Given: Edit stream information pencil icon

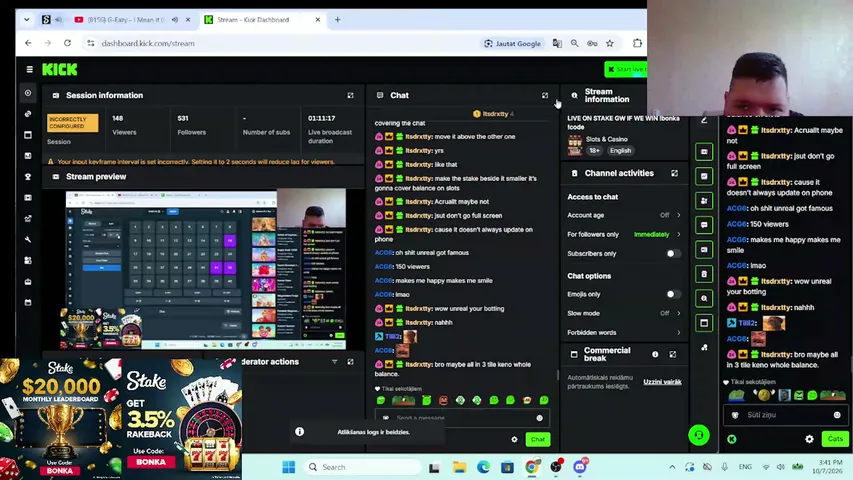Looking at the screenshot, I should click(x=703, y=120).
